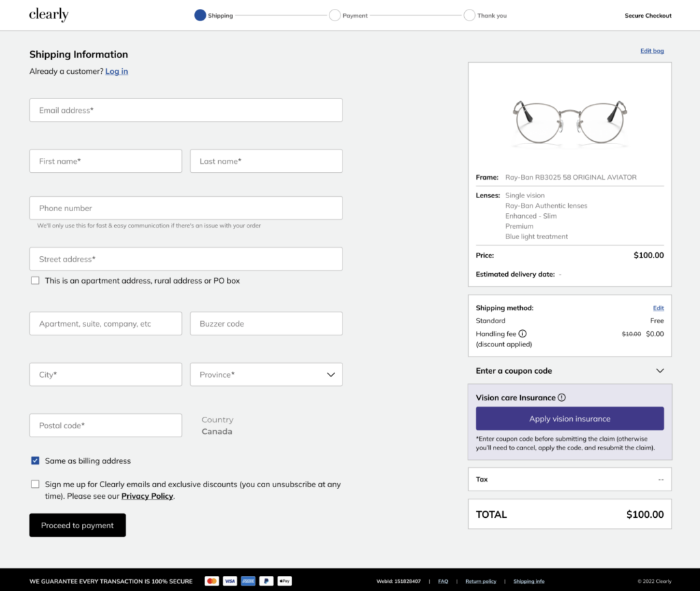Focus the First name field

pyautogui.click(x=105, y=161)
